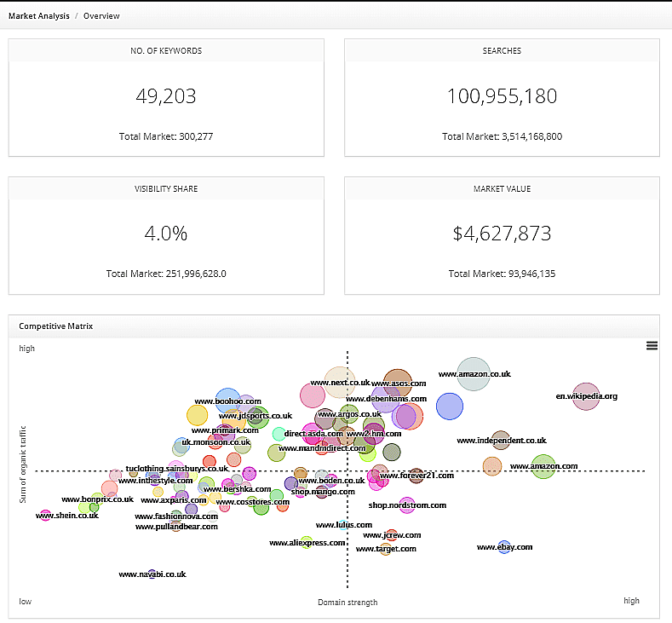The image size is (672, 623).
Task: Click the www.forever21.com bubble
Action: coord(416,476)
